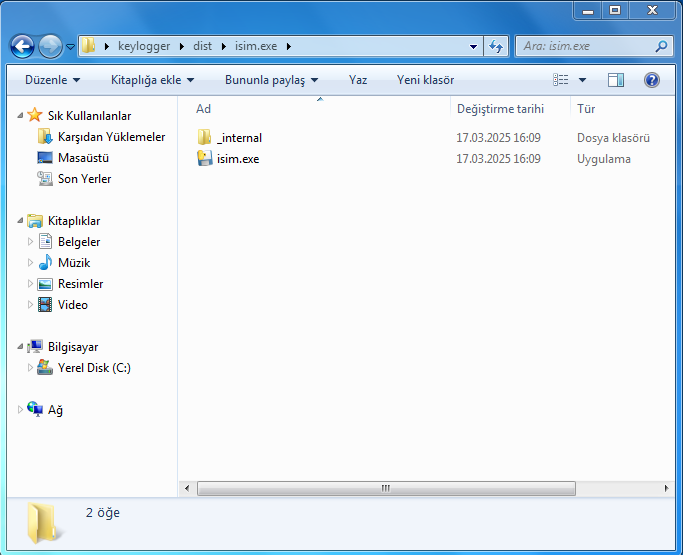The height and width of the screenshot is (555, 683).
Task: Open the view options dropdown arrow
Action: [582, 80]
